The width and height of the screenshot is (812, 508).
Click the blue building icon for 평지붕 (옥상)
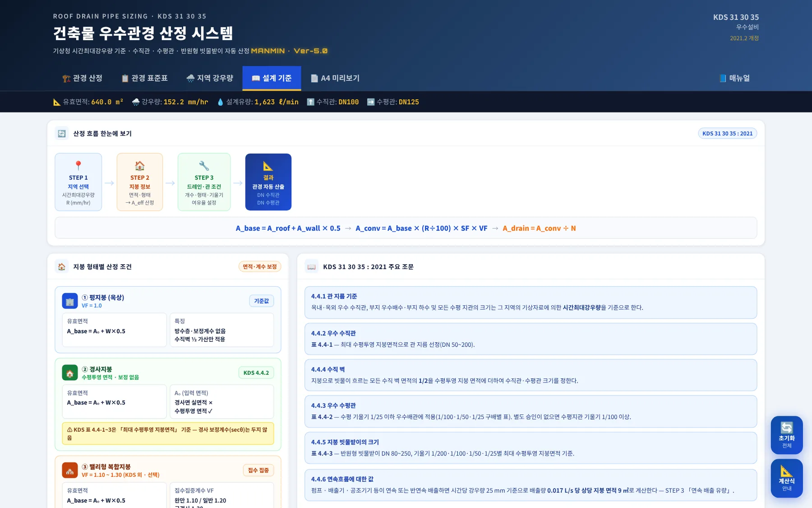click(x=70, y=301)
